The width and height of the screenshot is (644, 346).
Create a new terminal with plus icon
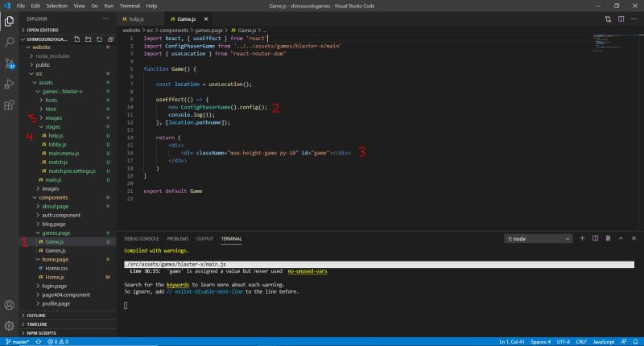pos(582,238)
